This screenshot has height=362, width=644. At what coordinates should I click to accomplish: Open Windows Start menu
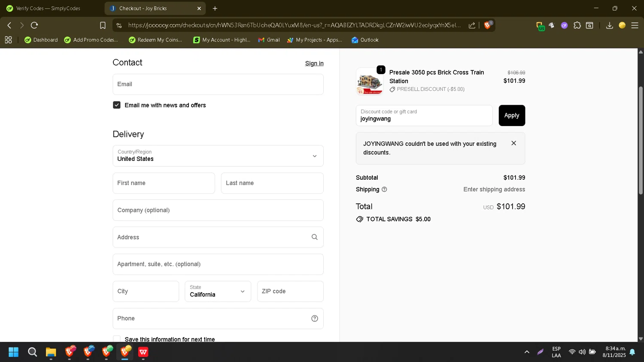14,352
